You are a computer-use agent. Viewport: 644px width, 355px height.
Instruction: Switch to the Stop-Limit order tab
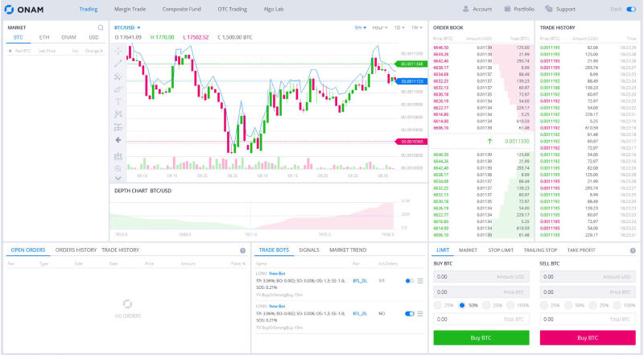click(501, 250)
